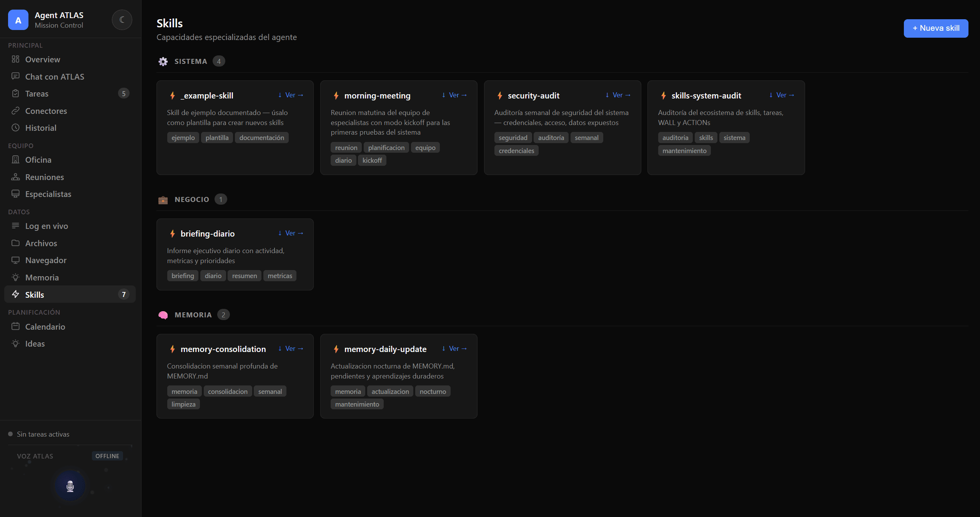Open Ver link on morning-meeting
Screen dimensions: 980x517
458,95
